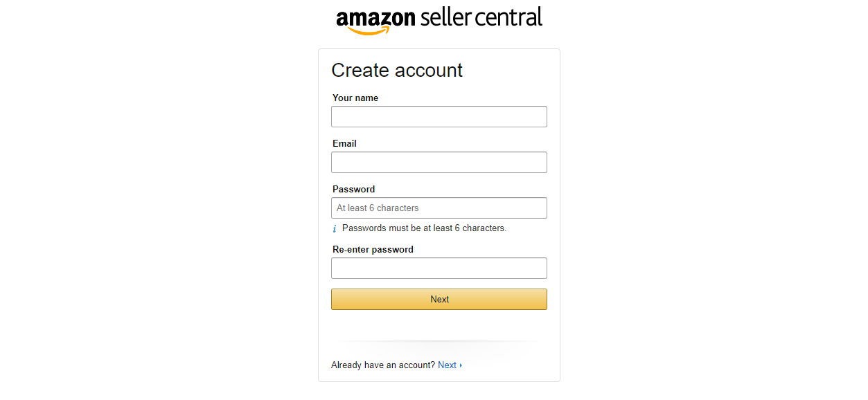Click the At least 6 characters placeholder
868x400 pixels.
pyautogui.click(x=378, y=208)
